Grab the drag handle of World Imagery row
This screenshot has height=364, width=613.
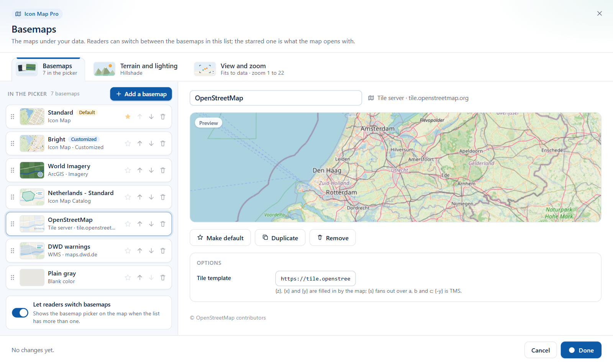coord(12,170)
